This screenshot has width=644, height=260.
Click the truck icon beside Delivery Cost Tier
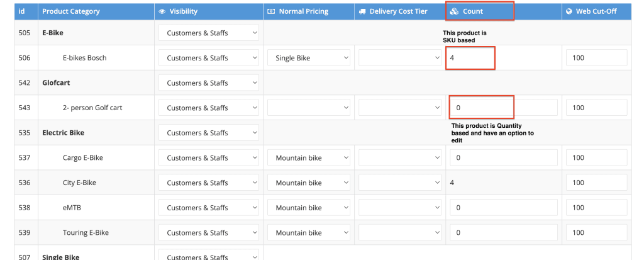coord(362,11)
